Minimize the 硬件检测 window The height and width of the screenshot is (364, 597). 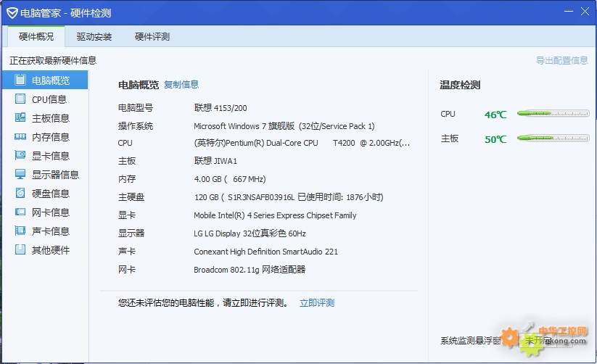coord(569,12)
